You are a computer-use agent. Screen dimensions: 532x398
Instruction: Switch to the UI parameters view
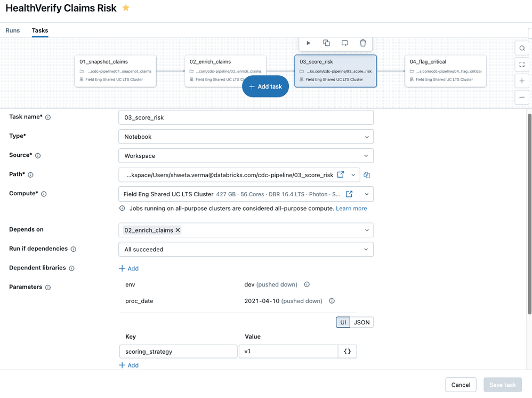click(x=343, y=322)
